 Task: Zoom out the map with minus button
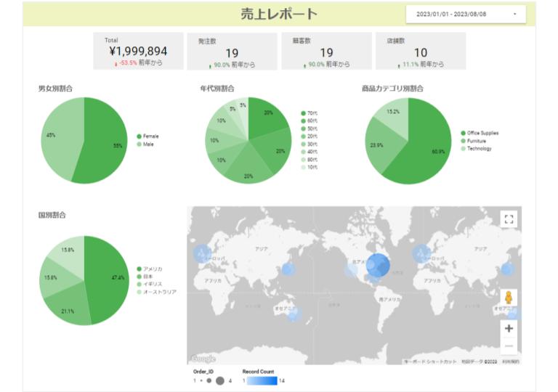[509, 346]
